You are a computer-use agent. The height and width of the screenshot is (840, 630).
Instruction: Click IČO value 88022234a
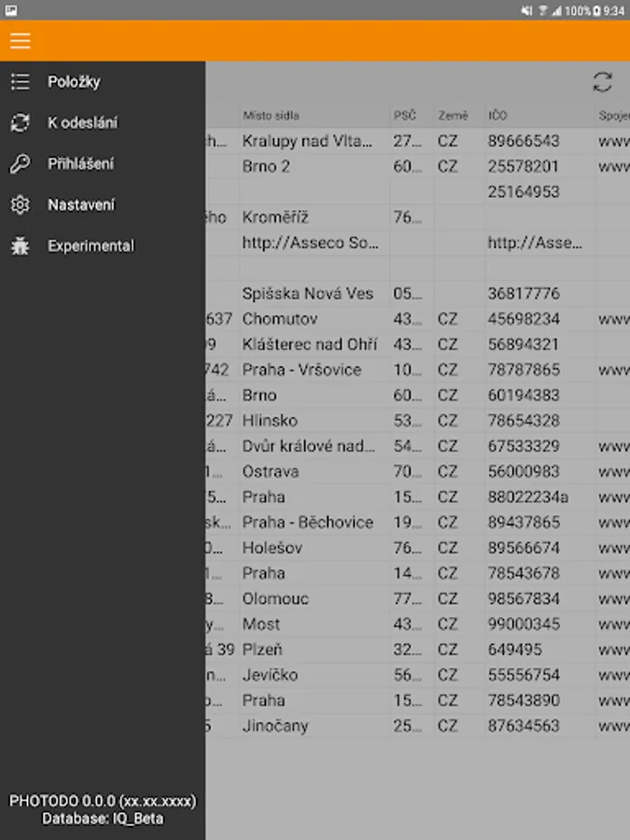tap(527, 497)
